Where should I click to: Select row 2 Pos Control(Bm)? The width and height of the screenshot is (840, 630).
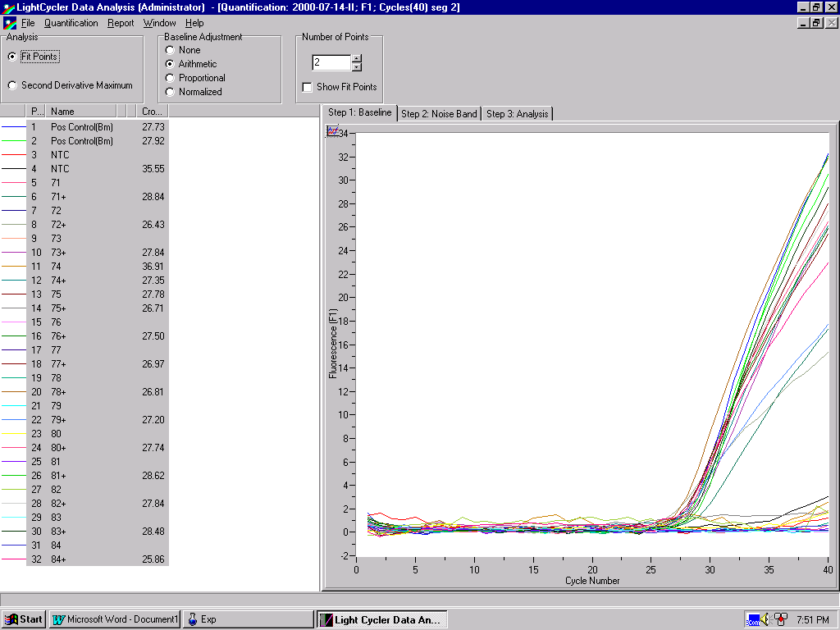(x=98, y=141)
